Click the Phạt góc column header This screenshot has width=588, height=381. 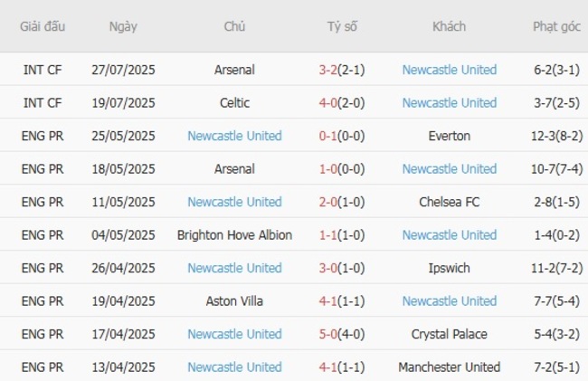556,26
